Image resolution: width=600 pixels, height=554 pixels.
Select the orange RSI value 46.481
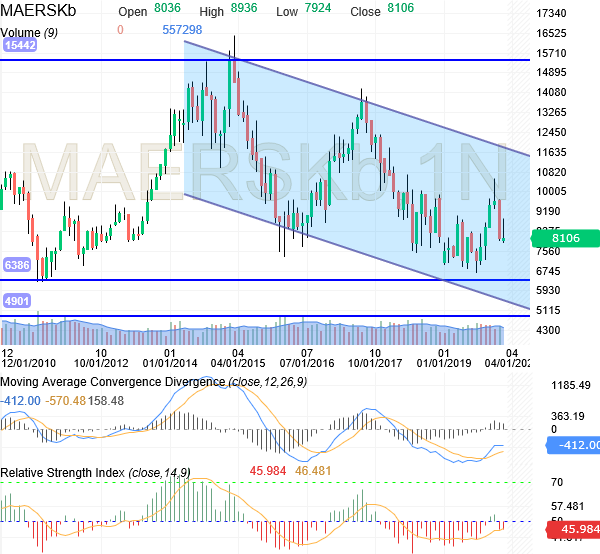click(313, 471)
